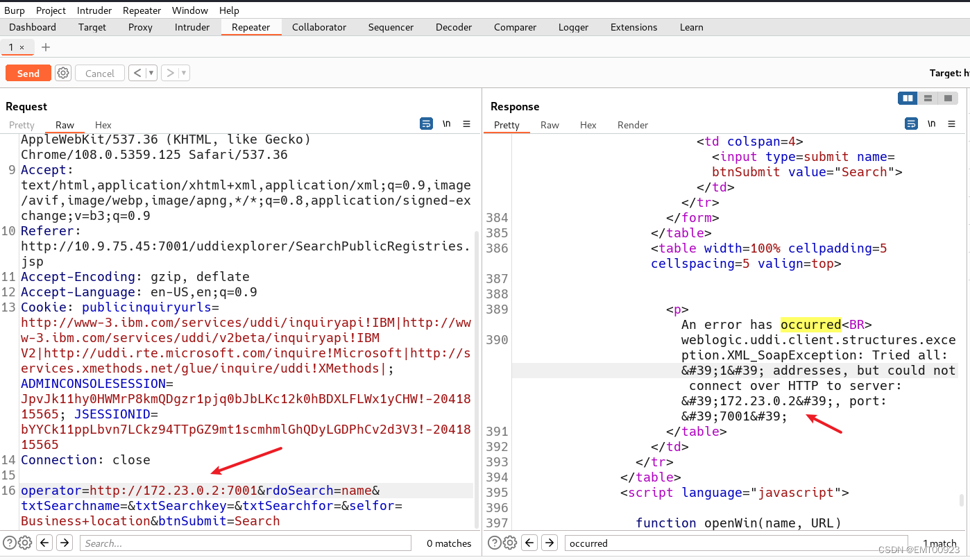970x560 pixels.
Task: Show Request in Pretty view
Action: pos(22,125)
